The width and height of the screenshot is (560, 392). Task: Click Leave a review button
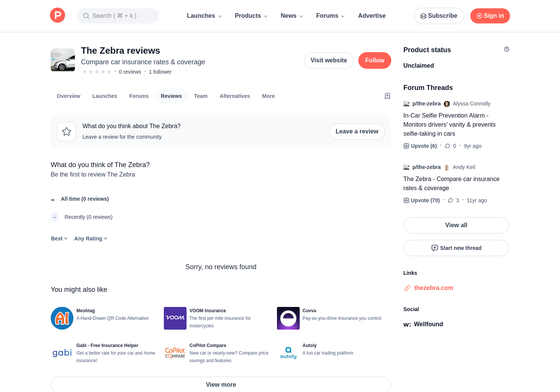coord(357,132)
